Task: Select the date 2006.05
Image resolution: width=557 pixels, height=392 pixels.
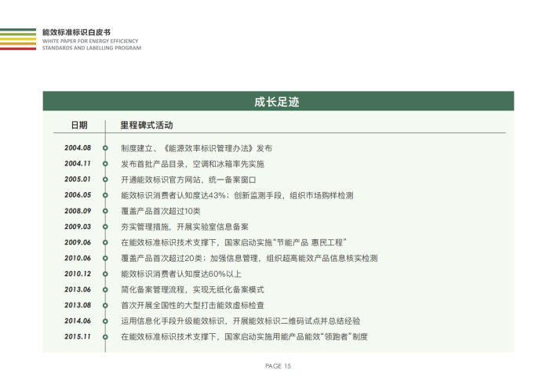Action: pos(78,195)
